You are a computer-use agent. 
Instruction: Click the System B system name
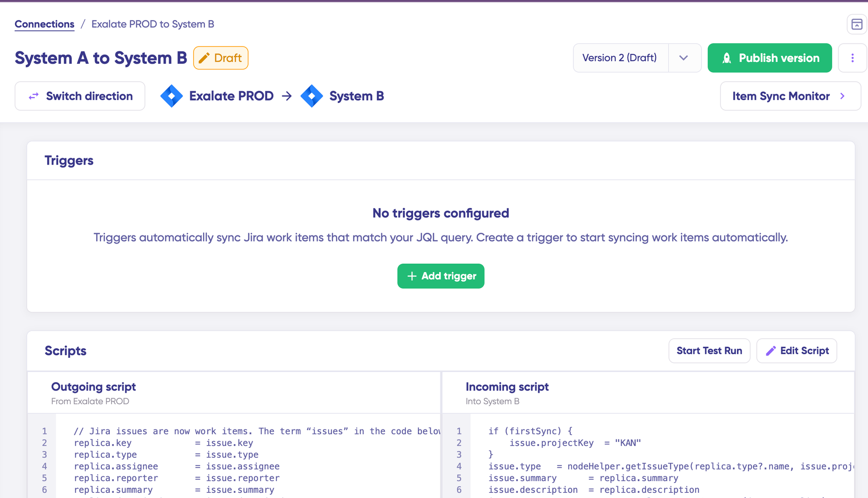click(x=357, y=96)
